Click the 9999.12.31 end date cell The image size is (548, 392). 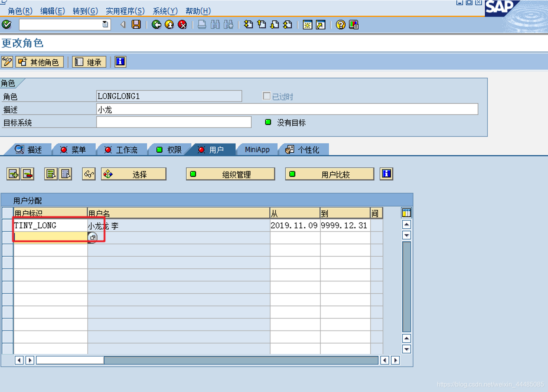[x=345, y=225]
